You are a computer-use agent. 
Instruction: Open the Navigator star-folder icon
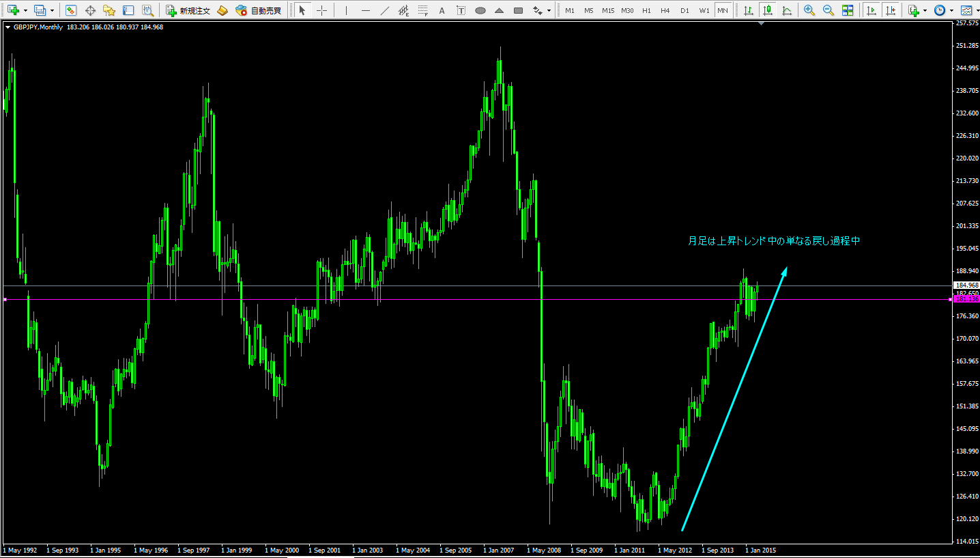(x=109, y=10)
